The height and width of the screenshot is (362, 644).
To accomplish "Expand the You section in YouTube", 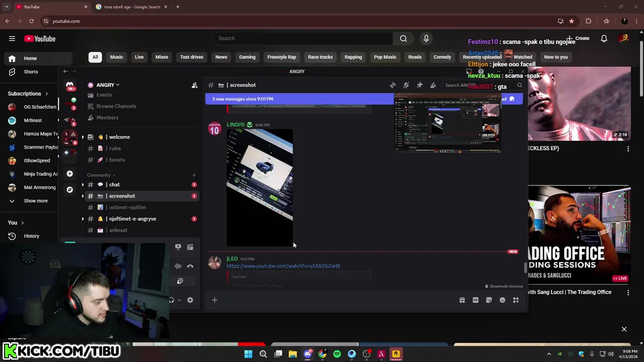I will click(16, 222).
